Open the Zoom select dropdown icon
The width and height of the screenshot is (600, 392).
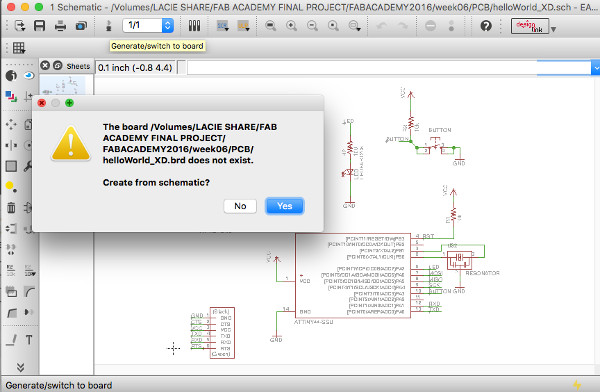click(354, 26)
